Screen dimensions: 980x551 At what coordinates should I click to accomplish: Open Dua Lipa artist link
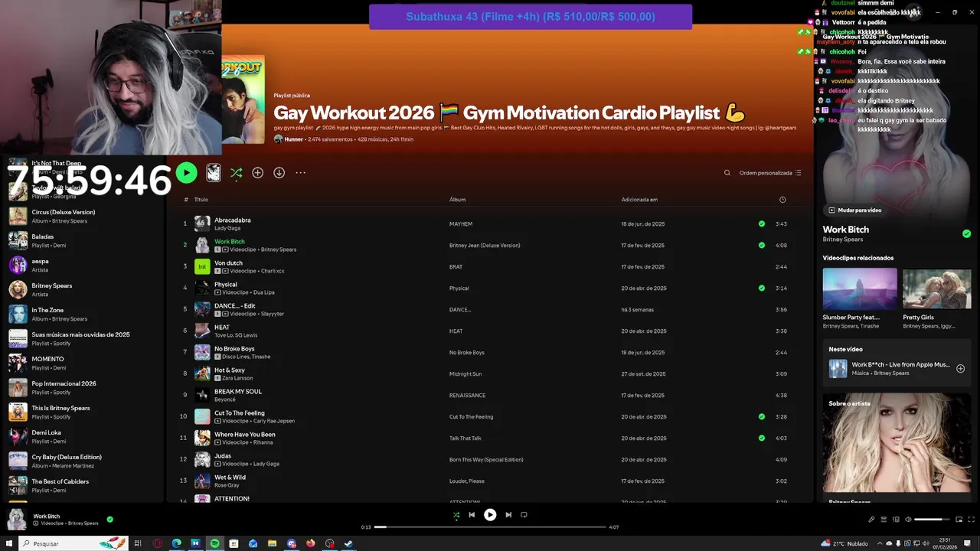click(263, 292)
